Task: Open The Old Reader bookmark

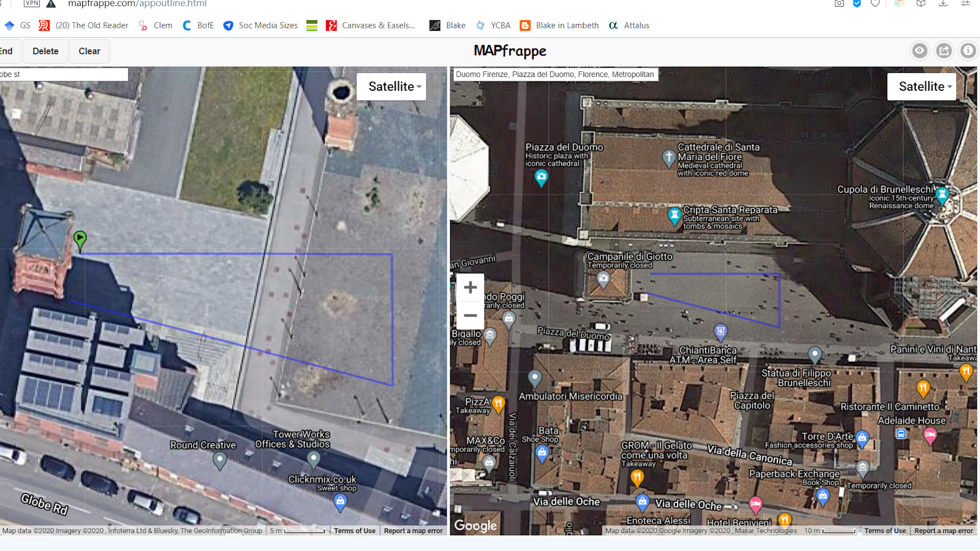Action: (84, 26)
